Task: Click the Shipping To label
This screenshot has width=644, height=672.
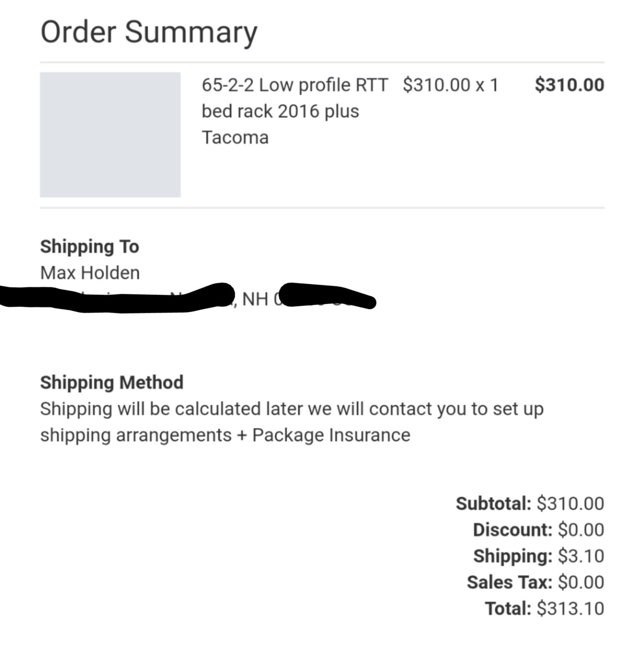Action: click(x=89, y=246)
